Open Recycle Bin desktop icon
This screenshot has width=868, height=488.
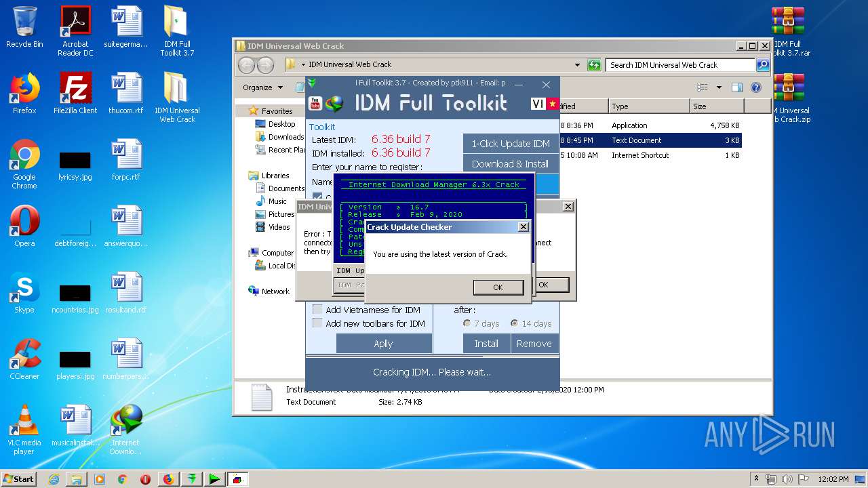(x=24, y=27)
